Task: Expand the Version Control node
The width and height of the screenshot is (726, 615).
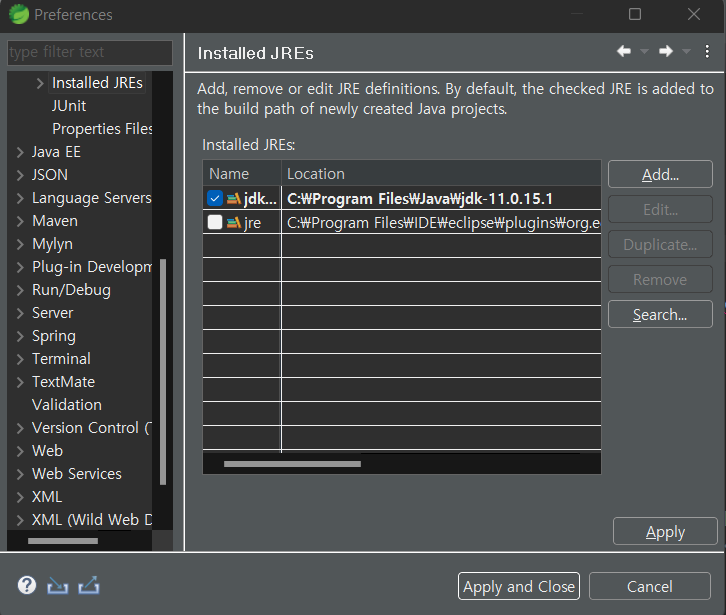Action: [20, 428]
